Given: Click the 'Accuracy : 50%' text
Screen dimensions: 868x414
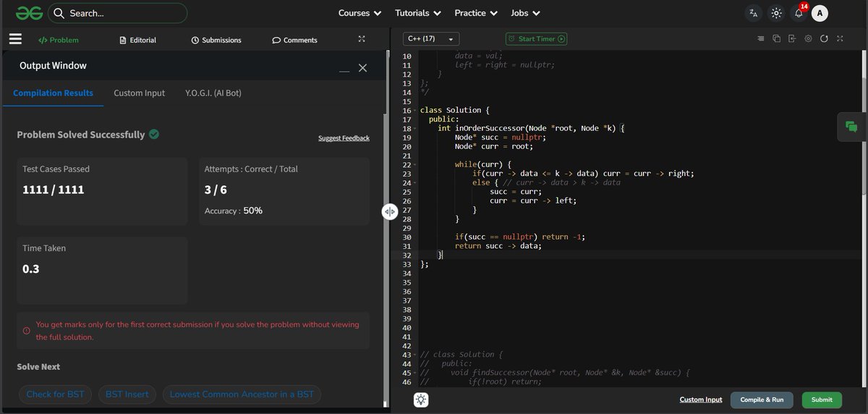Looking at the screenshot, I should click(x=234, y=211).
